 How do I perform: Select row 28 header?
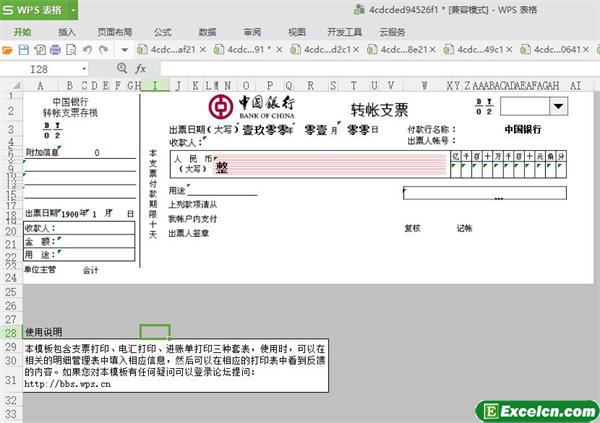pyautogui.click(x=11, y=333)
